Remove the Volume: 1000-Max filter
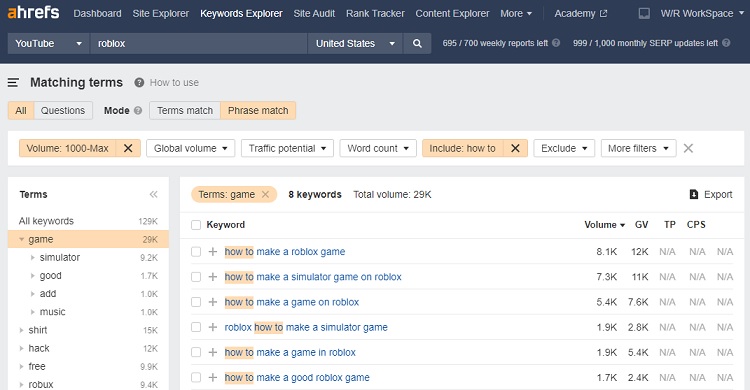Screen dimensions: 750x390 coord(128,148)
